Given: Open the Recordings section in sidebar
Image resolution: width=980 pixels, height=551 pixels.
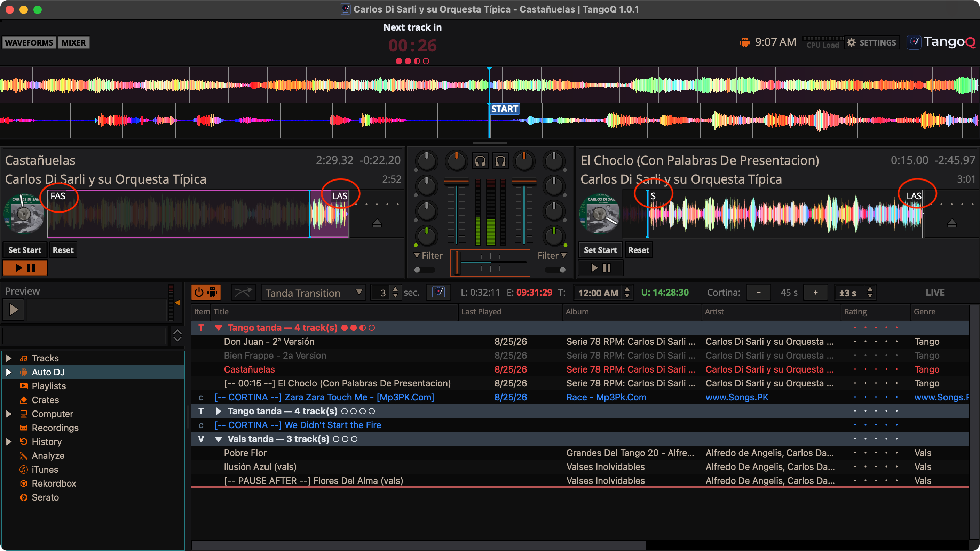Looking at the screenshot, I should 55,428.
